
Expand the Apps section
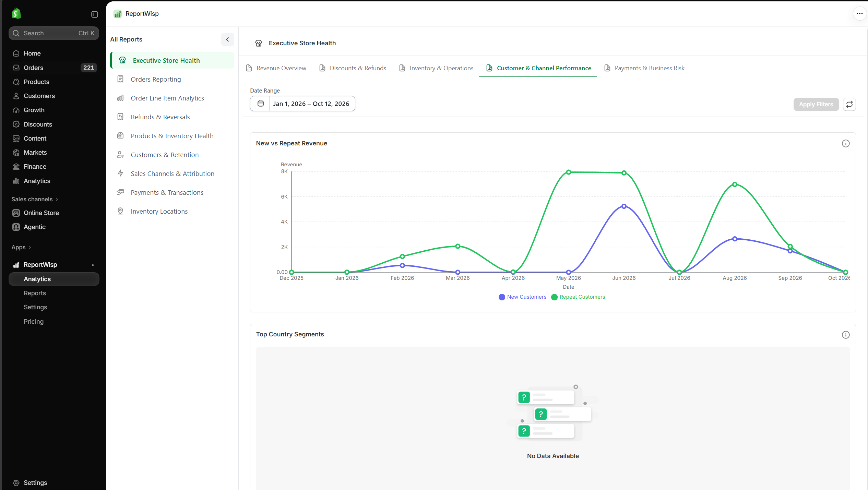click(21, 248)
